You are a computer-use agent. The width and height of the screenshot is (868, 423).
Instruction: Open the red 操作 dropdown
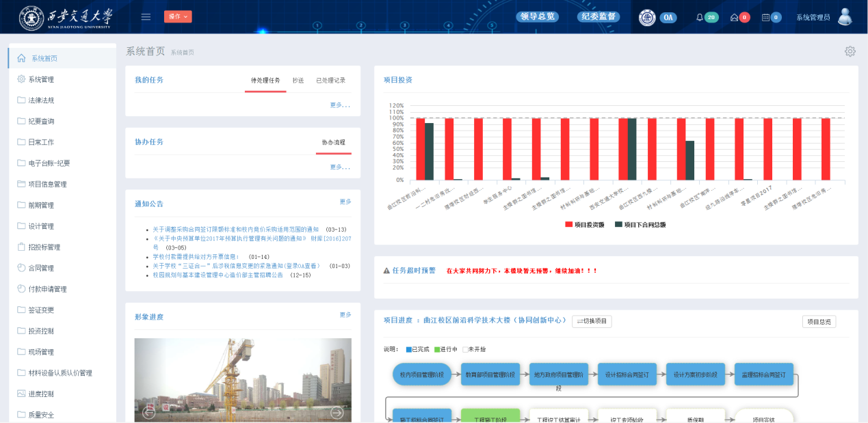pos(178,16)
